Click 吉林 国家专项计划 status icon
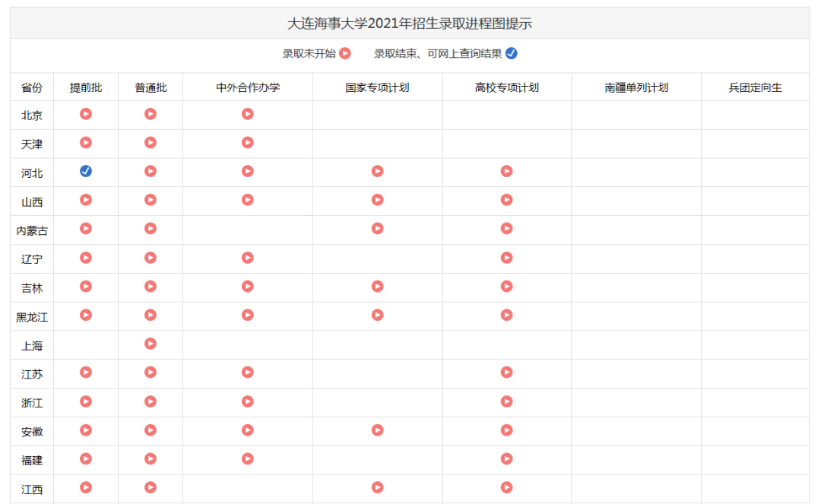This screenshot has width=821, height=504. [x=378, y=287]
